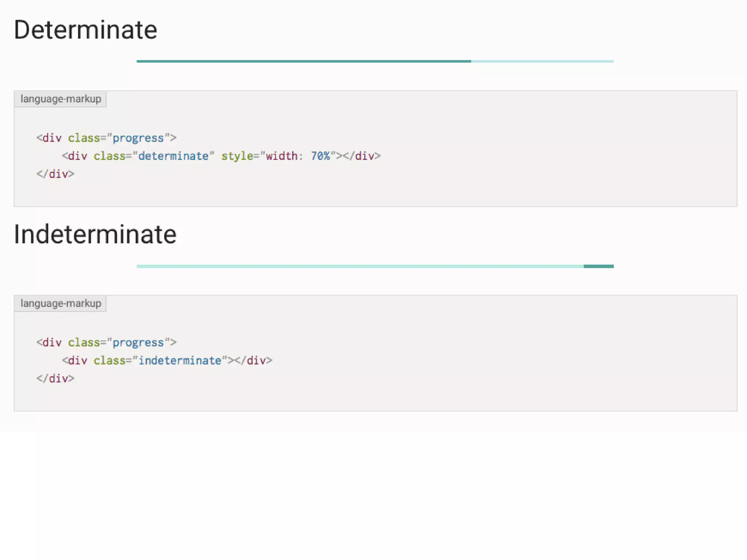Viewport: 747px width, 560px height.
Task: Click the Determinate section heading
Action: click(85, 30)
